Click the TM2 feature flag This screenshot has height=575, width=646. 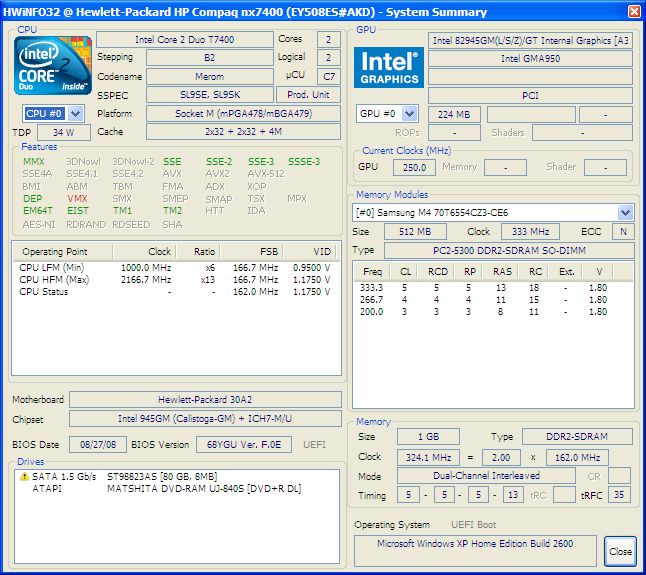[172, 210]
